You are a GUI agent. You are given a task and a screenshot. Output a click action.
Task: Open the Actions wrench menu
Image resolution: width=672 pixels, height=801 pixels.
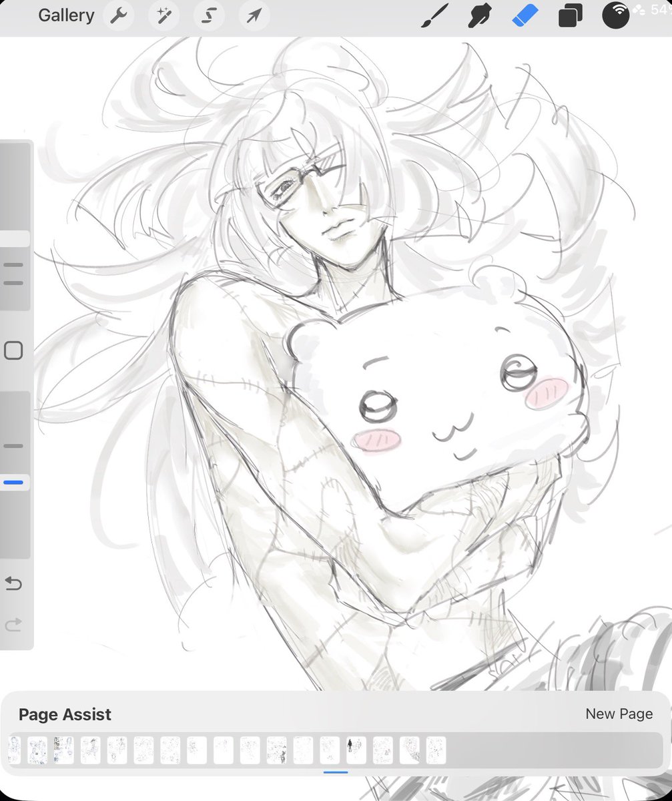[120, 16]
